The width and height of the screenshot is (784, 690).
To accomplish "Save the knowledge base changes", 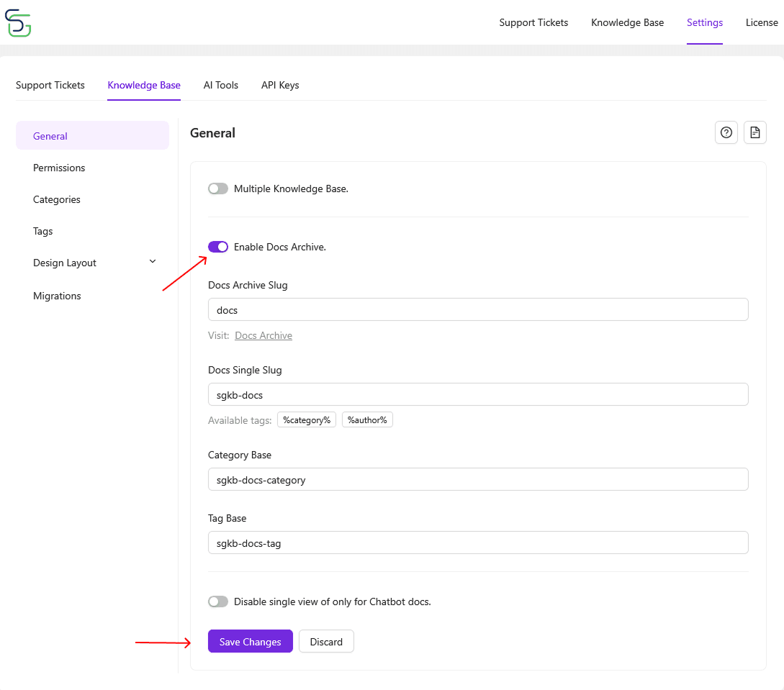I will tap(250, 641).
